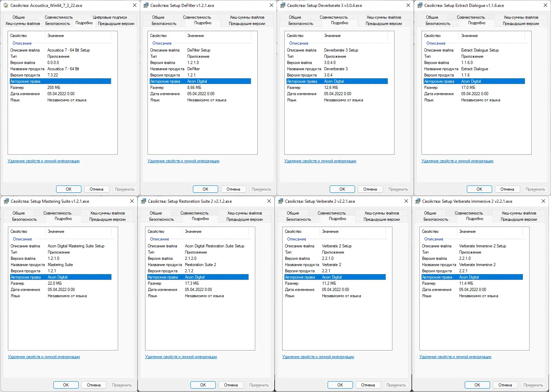Screen dimensions: 551x392
Task: Click the property removal link in Restoration Suite 2 window
Action: click(x=181, y=357)
